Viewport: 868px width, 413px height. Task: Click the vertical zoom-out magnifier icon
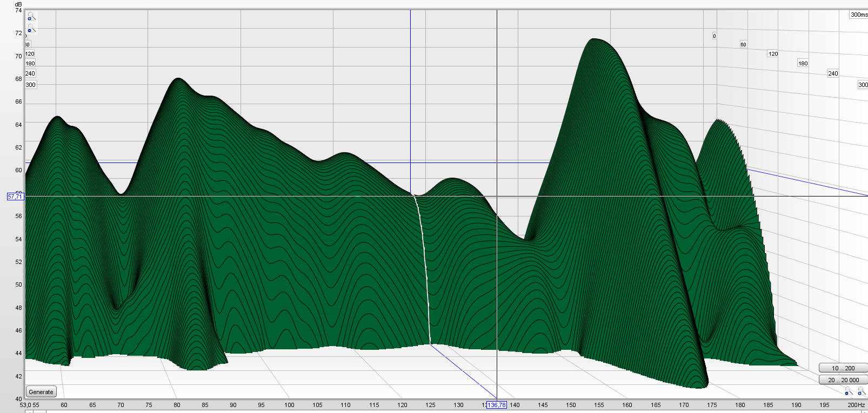31,28
